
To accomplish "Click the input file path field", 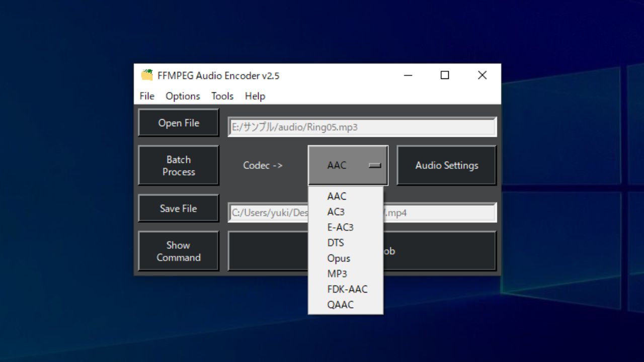I will [362, 127].
